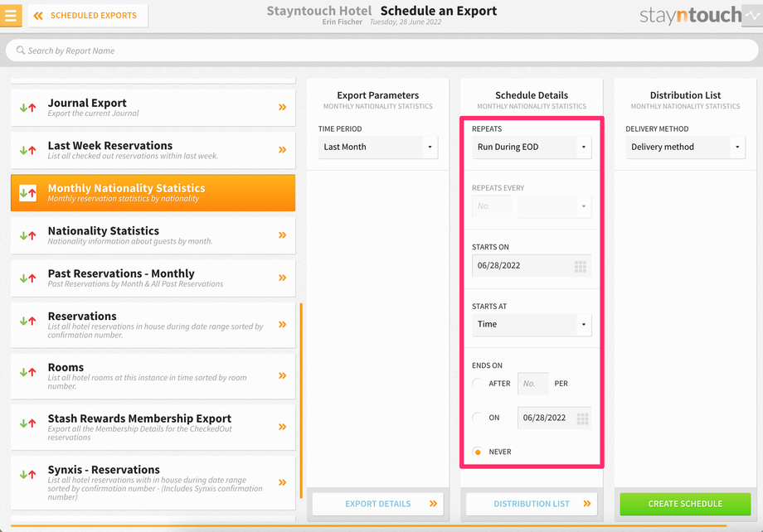Select the Nationality Statistics title
This screenshot has width=763, height=532.
pos(103,230)
